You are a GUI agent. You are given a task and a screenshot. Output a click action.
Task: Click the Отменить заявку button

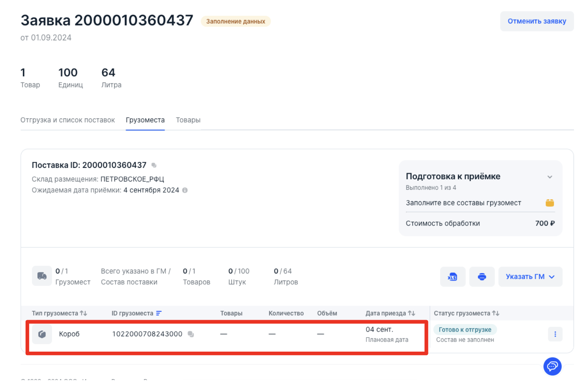(x=537, y=21)
